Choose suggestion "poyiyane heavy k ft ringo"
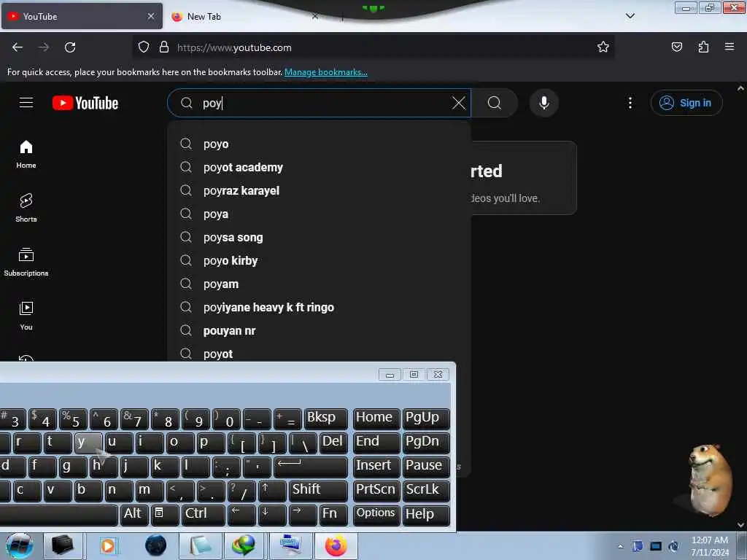Image resolution: width=747 pixels, height=560 pixels. click(x=320, y=307)
